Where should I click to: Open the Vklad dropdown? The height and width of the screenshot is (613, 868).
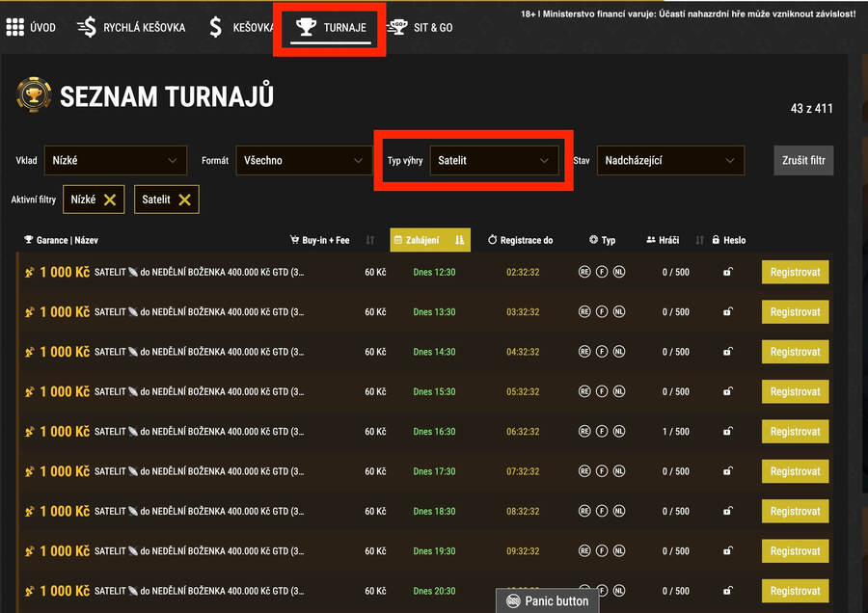point(115,160)
